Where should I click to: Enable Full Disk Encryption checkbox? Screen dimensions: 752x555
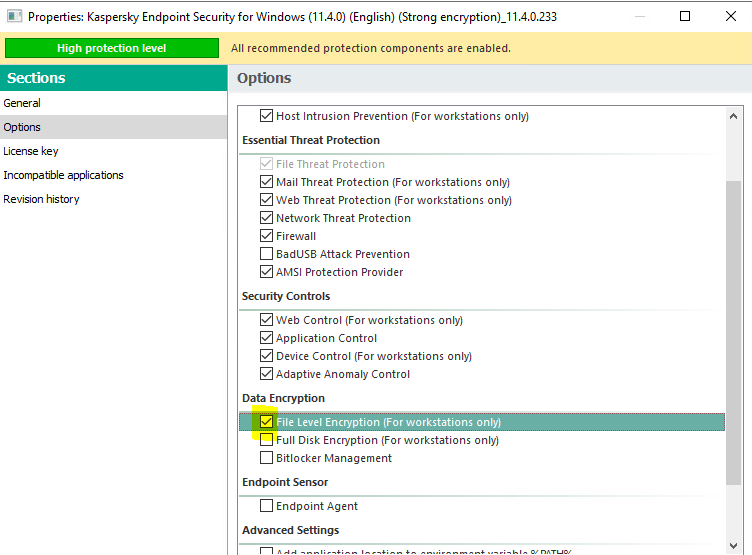tap(266, 439)
